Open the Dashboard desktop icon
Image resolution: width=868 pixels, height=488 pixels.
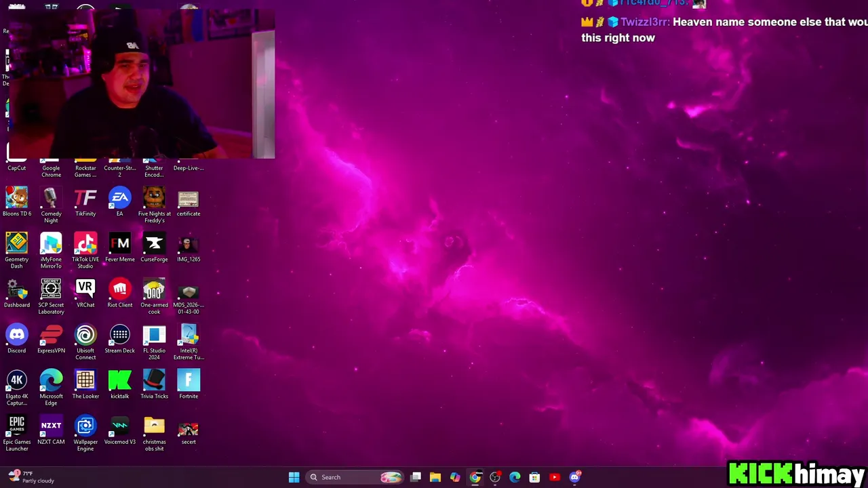coord(17,293)
